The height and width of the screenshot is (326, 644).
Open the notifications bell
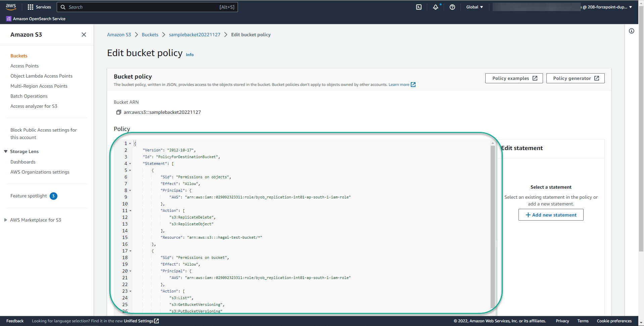pyautogui.click(x=435, y=7)
